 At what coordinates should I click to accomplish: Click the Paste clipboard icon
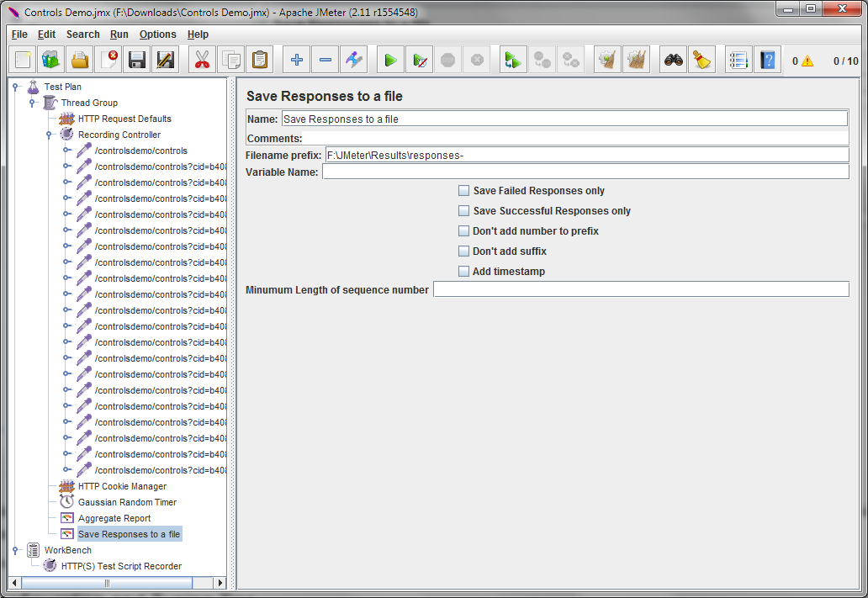coord(260,60)
